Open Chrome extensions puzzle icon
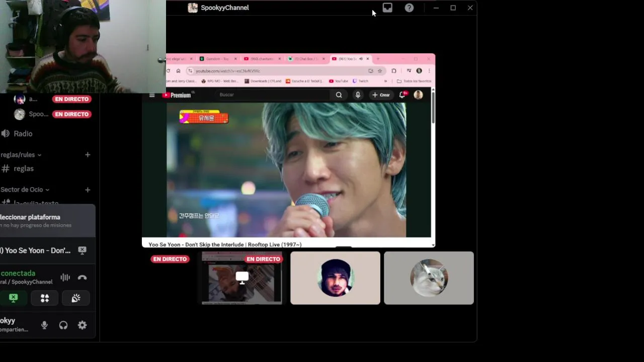The image size is (644, 362). (394, 71)
